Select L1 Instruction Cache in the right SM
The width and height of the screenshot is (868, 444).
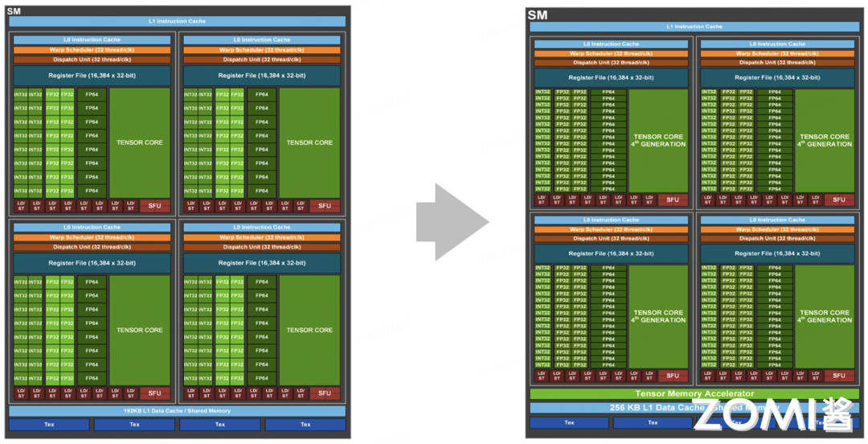[694, 27]
